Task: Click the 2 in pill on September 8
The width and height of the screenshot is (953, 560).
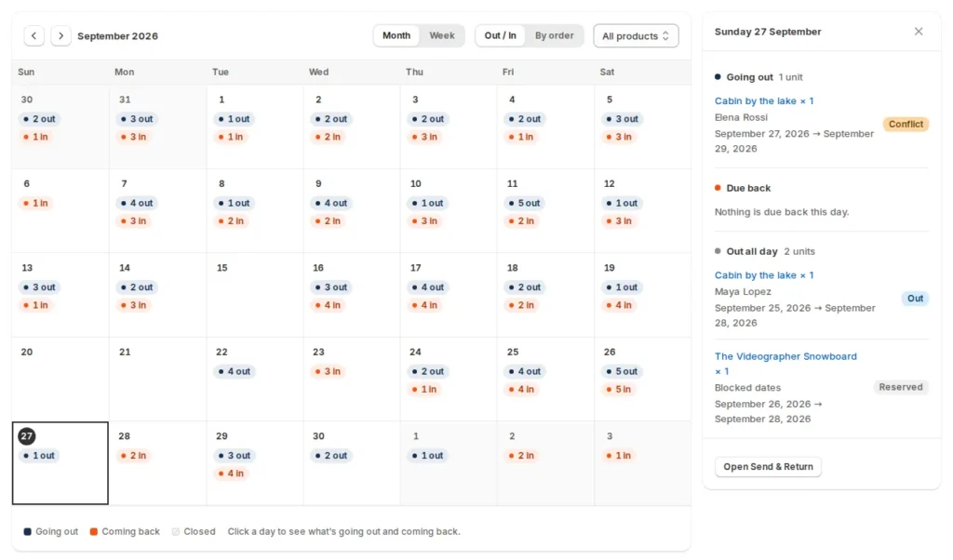Action: (x=231, y=221)
